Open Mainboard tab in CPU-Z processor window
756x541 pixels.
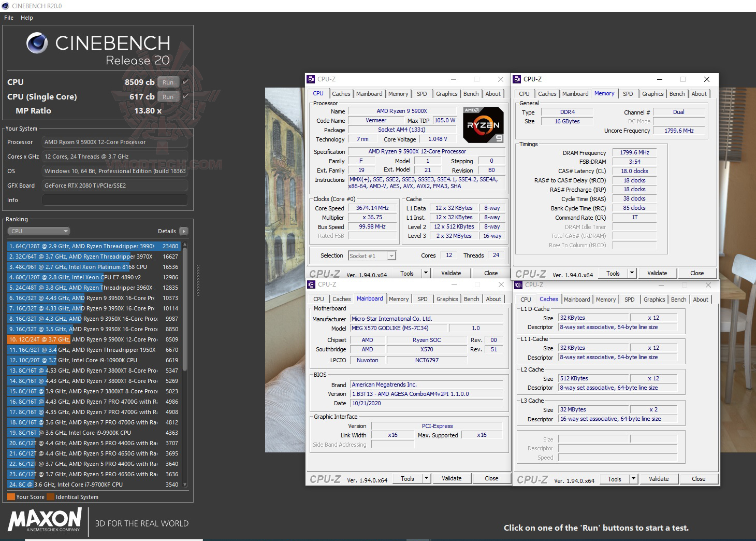click(369, 94)
